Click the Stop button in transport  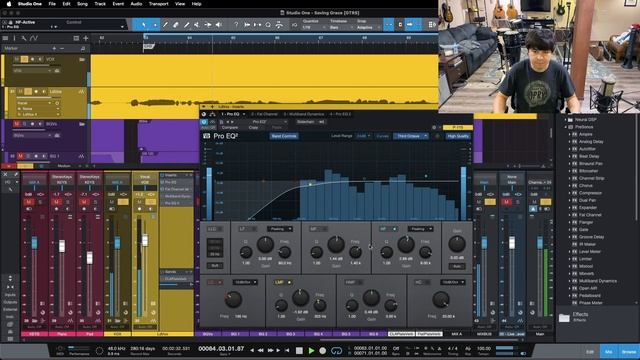click(x=299, y=350)
